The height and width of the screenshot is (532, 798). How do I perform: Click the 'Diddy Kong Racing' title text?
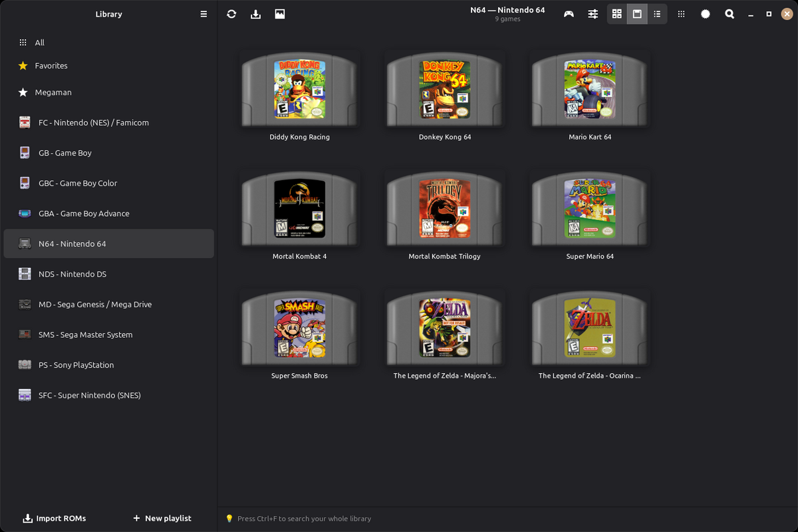click(x=299, y=137)
